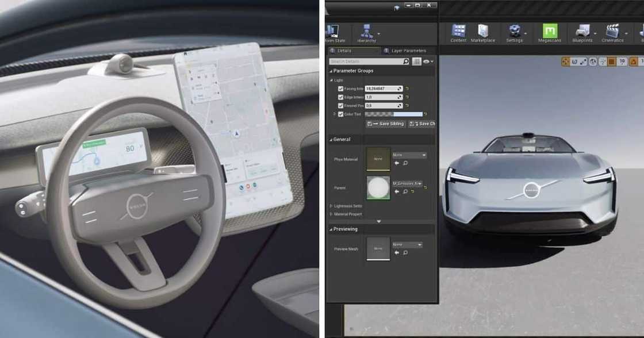644x338 pixels.
Task: Open the Cinematics clapperboard icon
Action: [612, 33]
